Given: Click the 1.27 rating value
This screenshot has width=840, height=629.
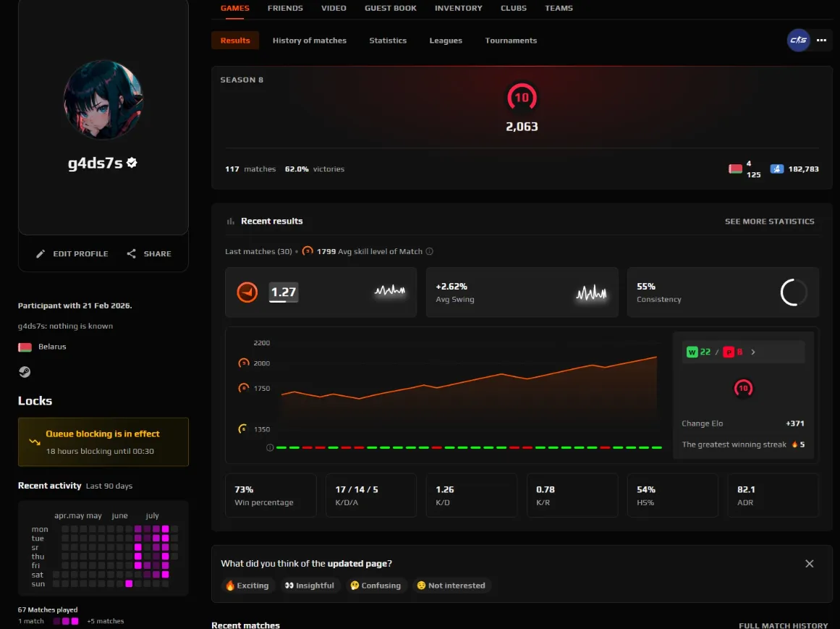Looking at the screenshot, I should pos(284,292).
